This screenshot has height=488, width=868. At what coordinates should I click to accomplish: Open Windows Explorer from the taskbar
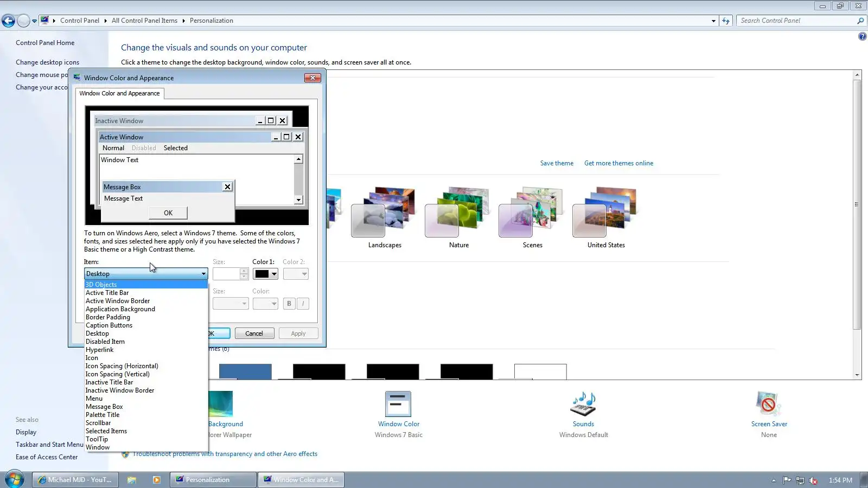click(131, 480)
